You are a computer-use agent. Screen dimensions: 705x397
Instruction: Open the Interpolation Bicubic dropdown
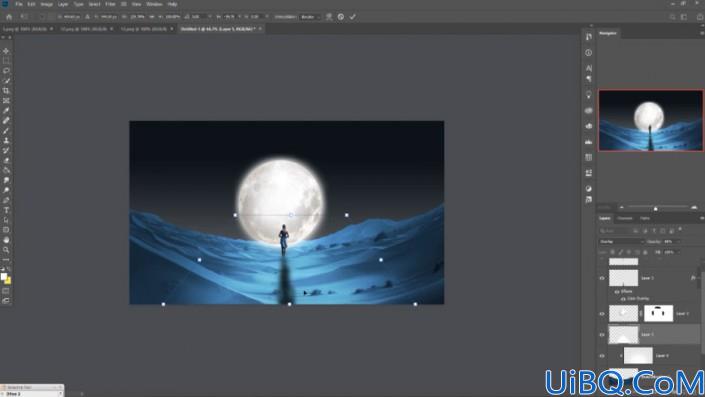[310, 17]
